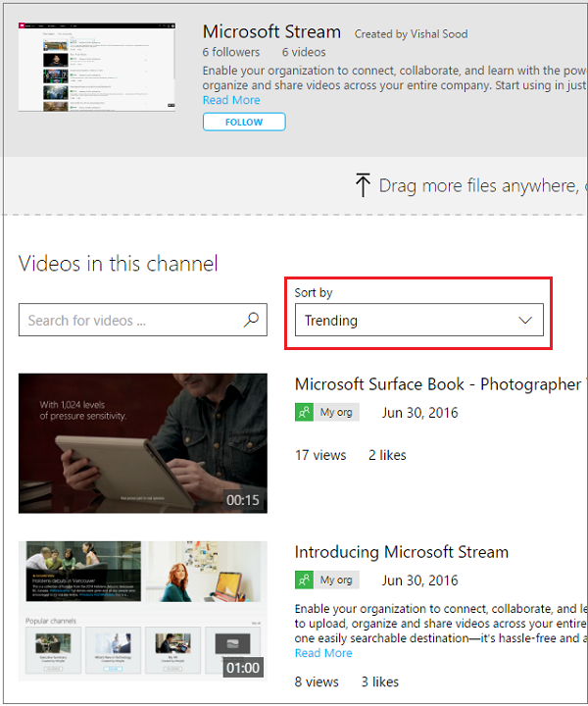Click the Created by Vishal Sood text
Viewport: 588px width, 706px height.
412,34
